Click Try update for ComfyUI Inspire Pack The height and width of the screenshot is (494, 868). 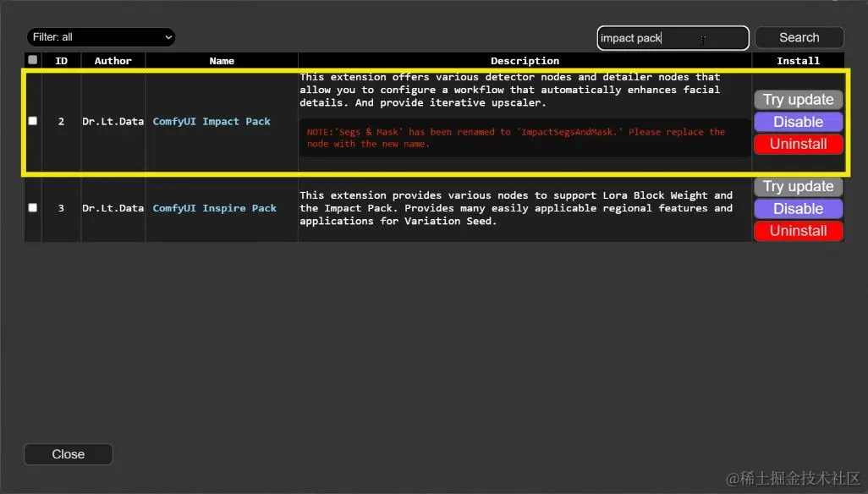point(799,186)
